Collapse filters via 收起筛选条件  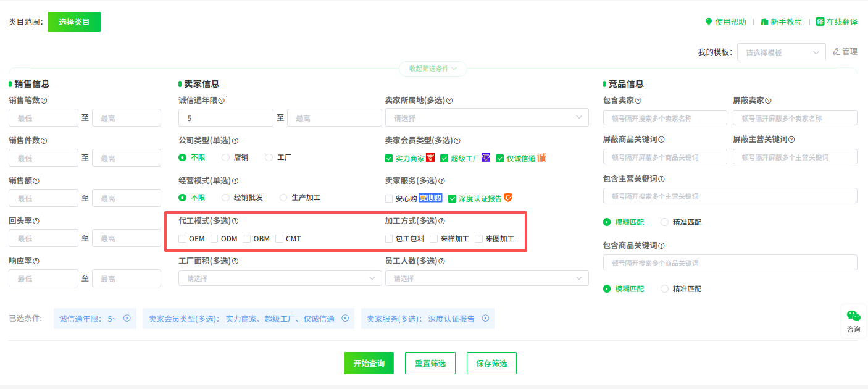(x=433, y=69)
